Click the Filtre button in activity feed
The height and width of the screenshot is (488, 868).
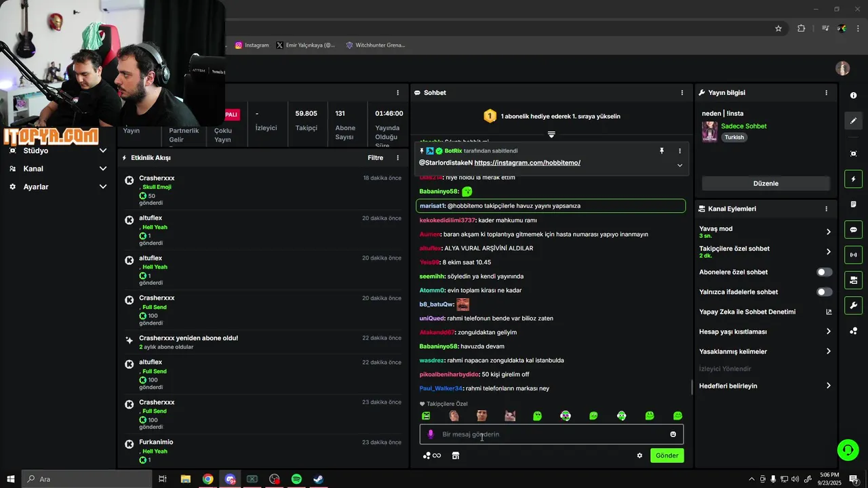click(375, 158)
